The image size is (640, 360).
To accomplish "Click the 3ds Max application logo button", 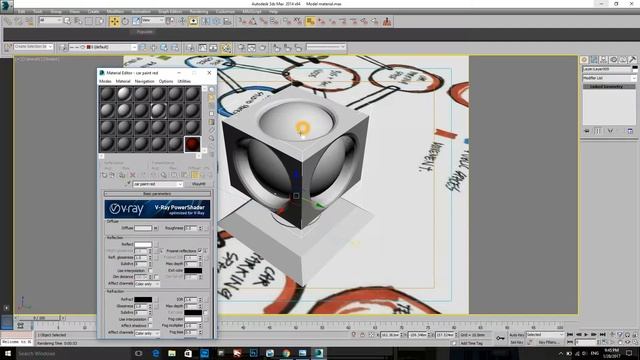I will tap(7, 5).
